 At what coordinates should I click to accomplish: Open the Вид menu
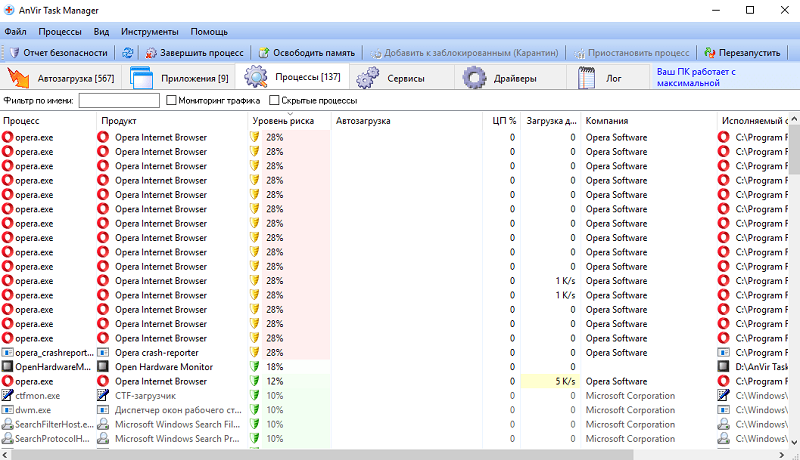(101, 32)
